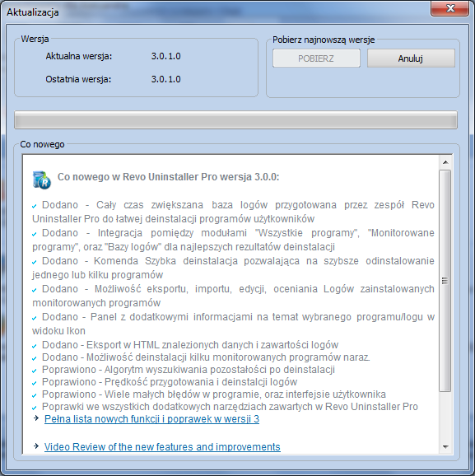The height and width of the screenshot is (476, 475).
Task: Open the Video Review of new features link
Action: pos(162,447)
